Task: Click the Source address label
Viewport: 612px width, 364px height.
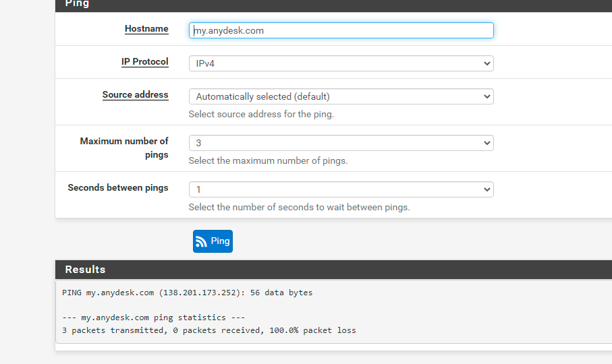Action: tap(135, 94)
